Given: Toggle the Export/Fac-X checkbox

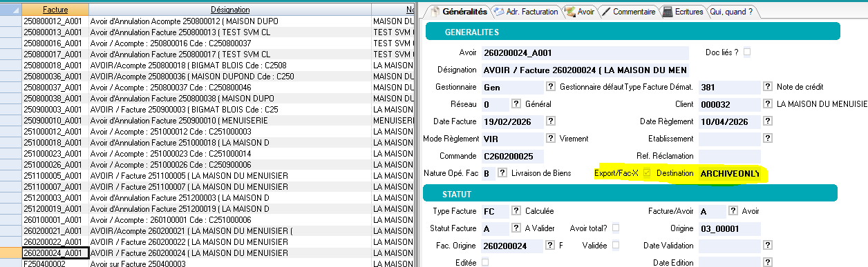Looking at the screenshot, I should pos(647,173).
